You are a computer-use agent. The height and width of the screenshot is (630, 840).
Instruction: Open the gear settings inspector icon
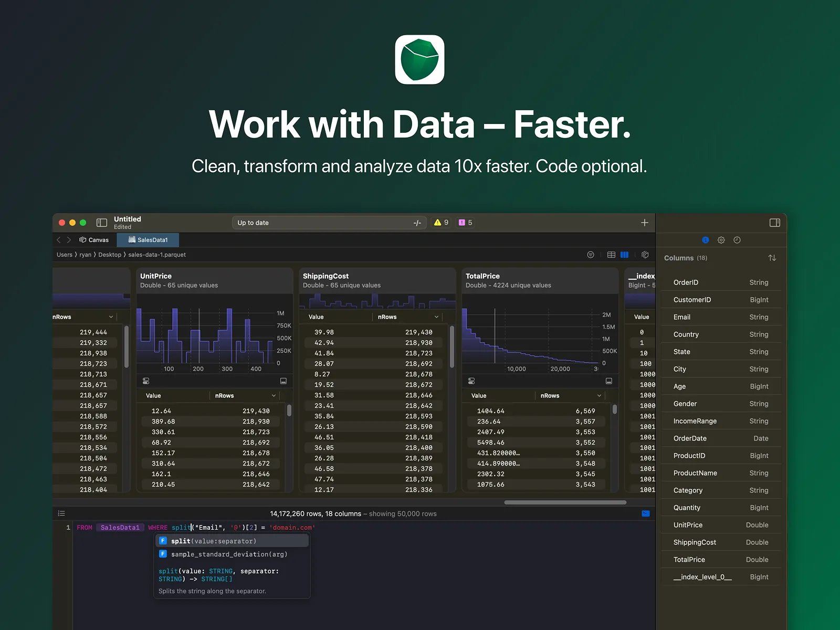tap(721, 240)
